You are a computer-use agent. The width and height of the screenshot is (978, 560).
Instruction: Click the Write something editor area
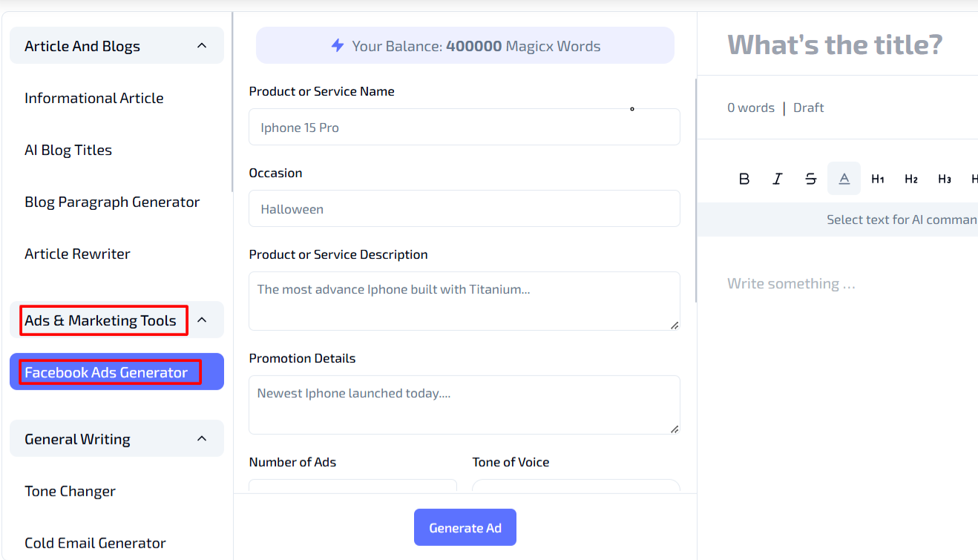[791, 283]
